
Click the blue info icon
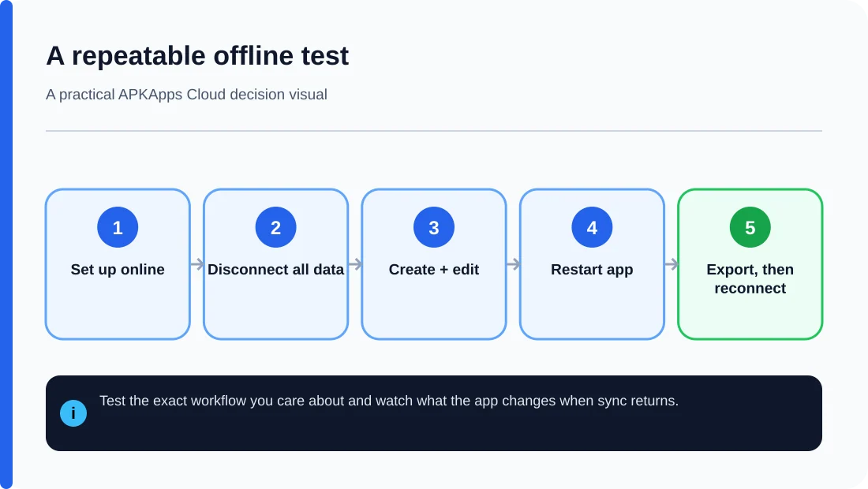click(x=73, y=413)
